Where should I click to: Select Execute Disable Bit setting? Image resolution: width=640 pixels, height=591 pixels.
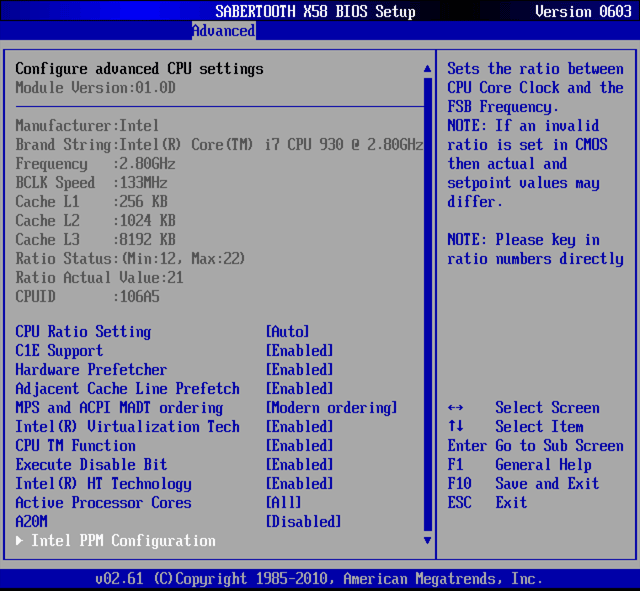(91, 464)
